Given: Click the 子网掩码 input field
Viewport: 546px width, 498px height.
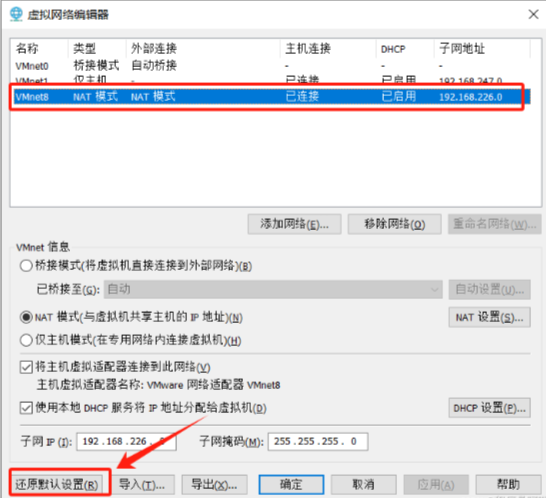Looking at the screenshot, I should (318, 442).
